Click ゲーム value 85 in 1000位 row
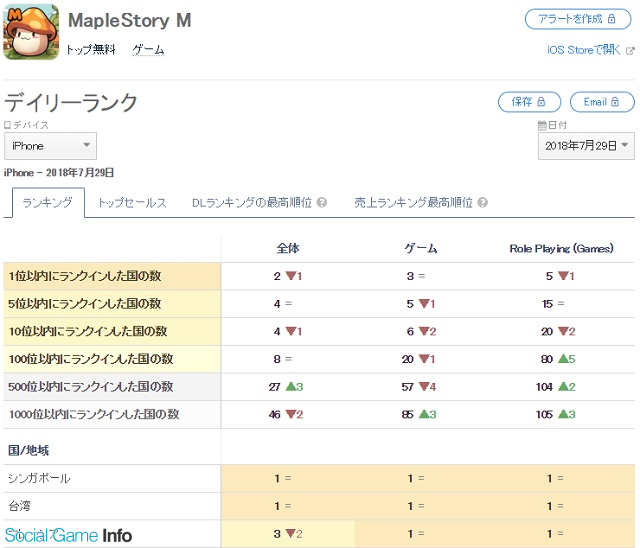The image size is (640, 548). [x=407, y=415]
